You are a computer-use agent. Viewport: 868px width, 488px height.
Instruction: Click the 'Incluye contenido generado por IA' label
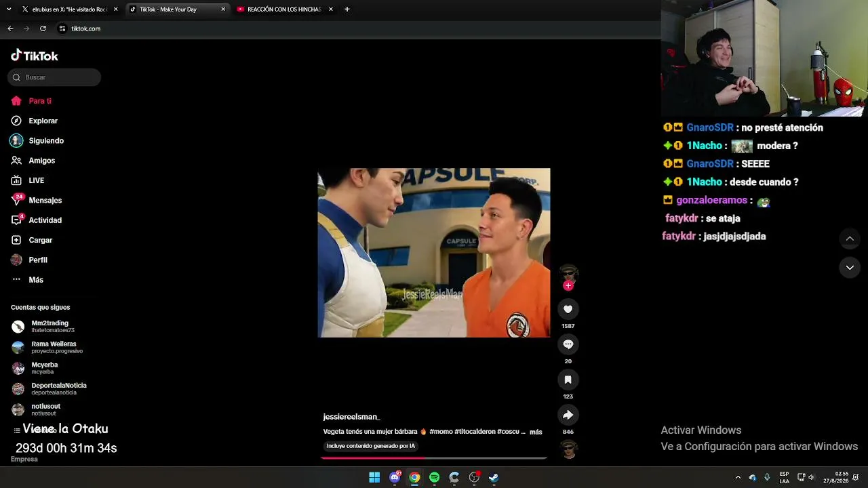coord(370,446)
